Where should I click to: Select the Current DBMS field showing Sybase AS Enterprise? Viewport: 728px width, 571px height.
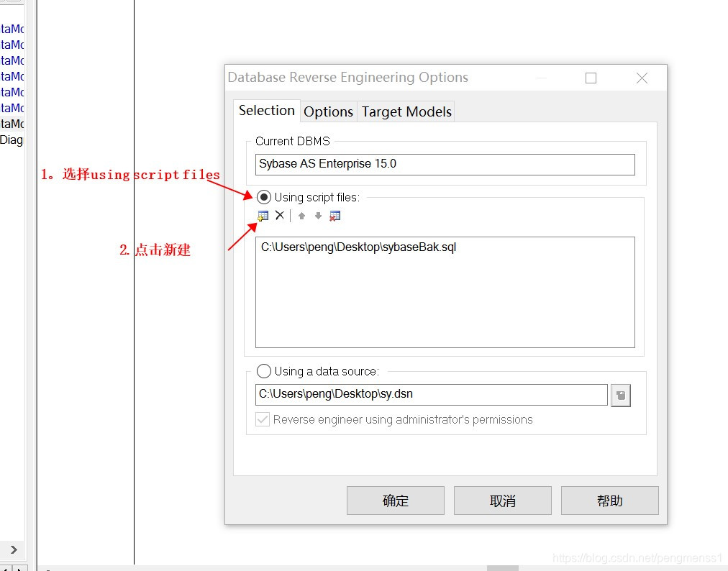point(445,164)
